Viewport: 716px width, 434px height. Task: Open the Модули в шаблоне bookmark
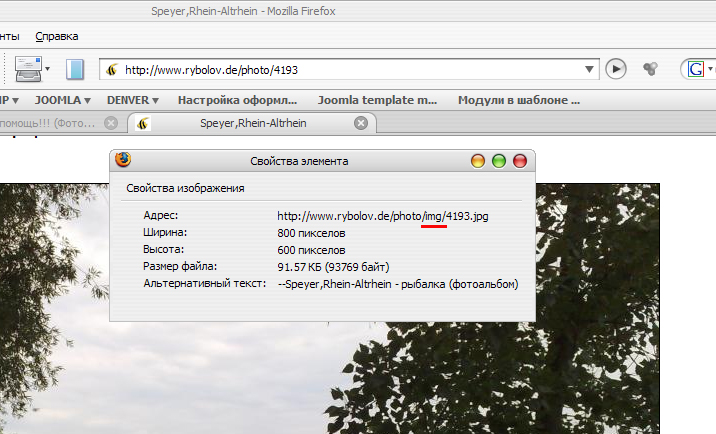click(518, 100)
